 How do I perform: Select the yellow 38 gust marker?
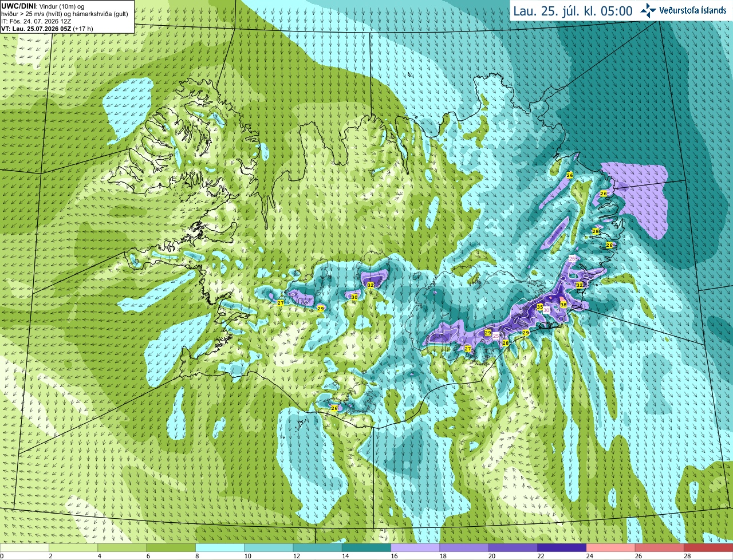[563, 305]
